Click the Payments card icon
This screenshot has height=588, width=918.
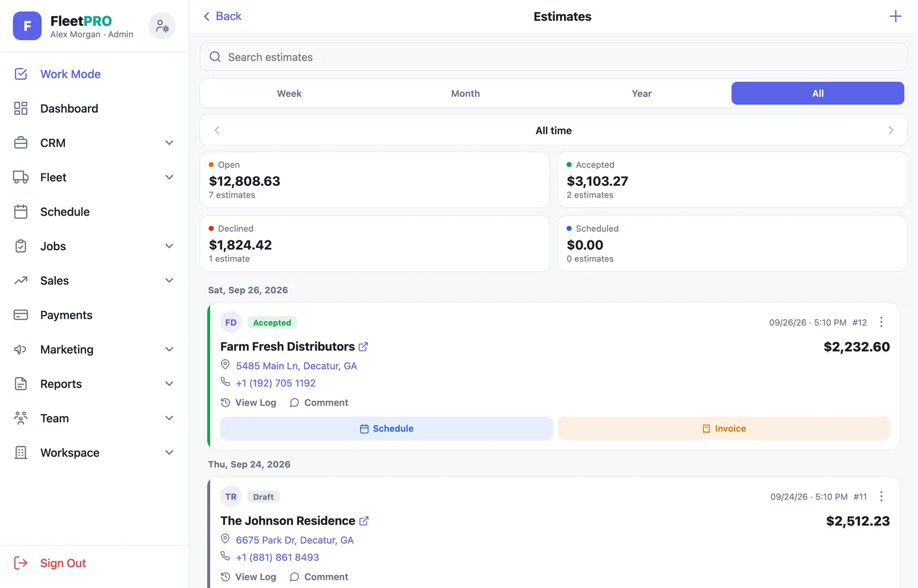coord(21,315)
